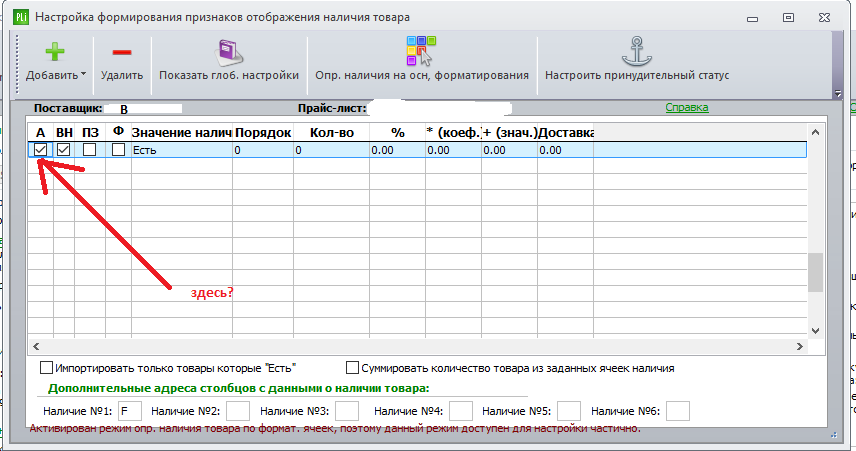This screenshot has height=451, width=856.
Task: Select the % cell with value 0.00
Action: coord(398,150)
